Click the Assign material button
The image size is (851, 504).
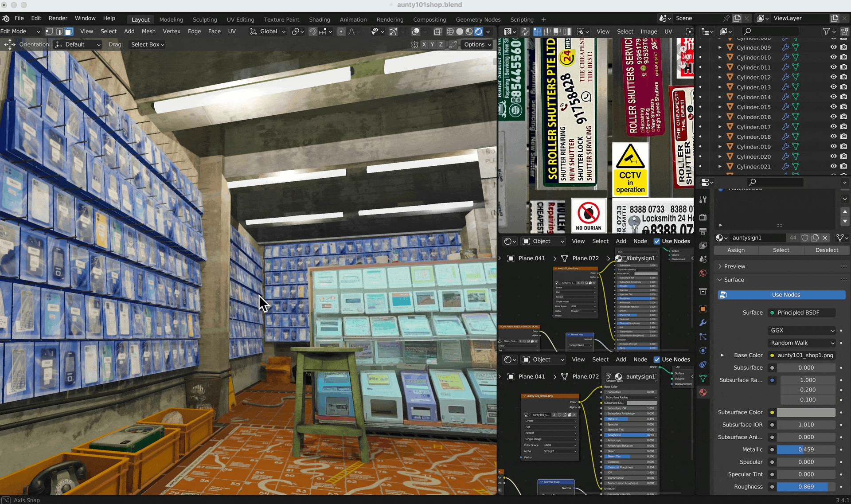(736, 250)
